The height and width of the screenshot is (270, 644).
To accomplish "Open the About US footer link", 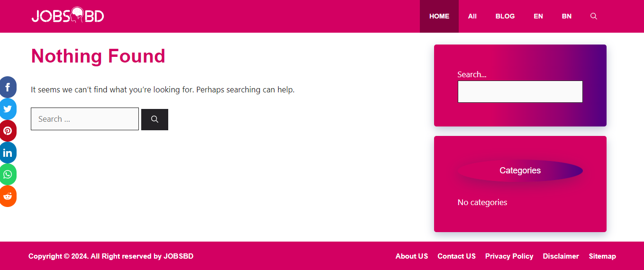I will [x=412, y=256].
